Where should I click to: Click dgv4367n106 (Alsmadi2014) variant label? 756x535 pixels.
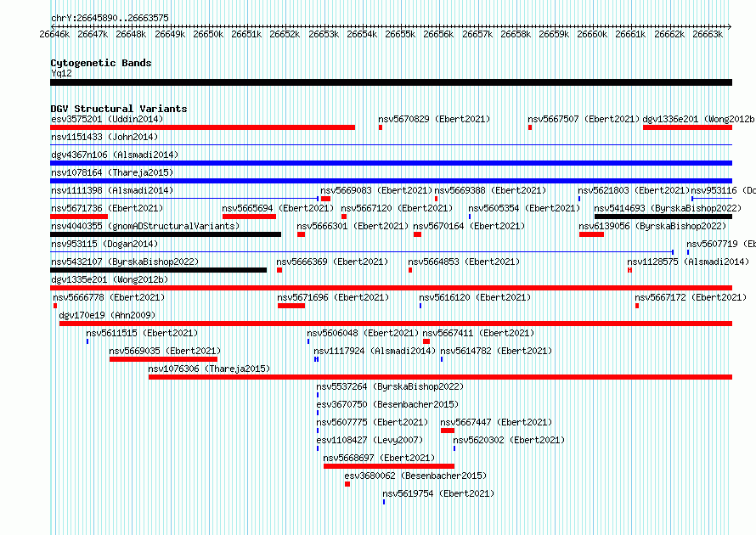pos(115,155)
